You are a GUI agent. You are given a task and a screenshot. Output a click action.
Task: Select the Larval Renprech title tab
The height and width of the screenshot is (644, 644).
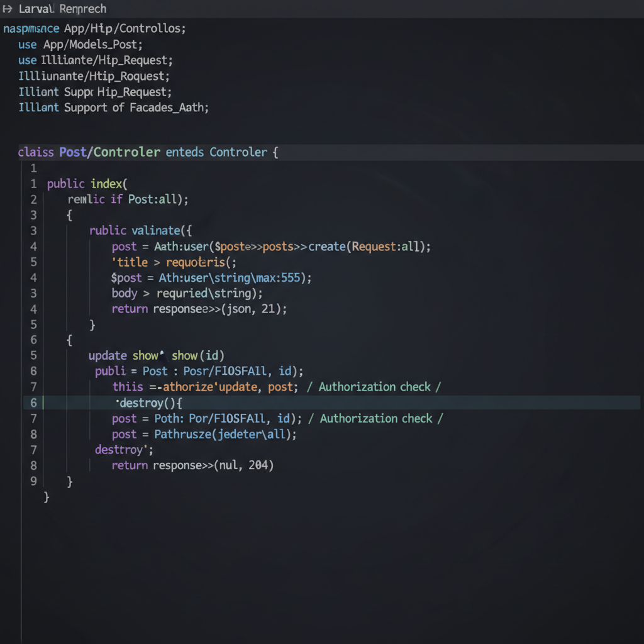click(62, 9)
